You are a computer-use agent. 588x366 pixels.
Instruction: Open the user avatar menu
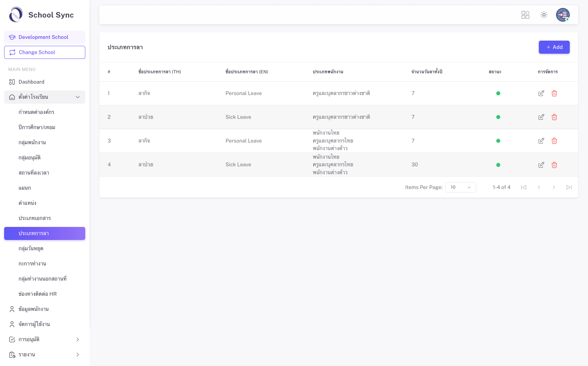pyautogui.click(x=563, y=15)
